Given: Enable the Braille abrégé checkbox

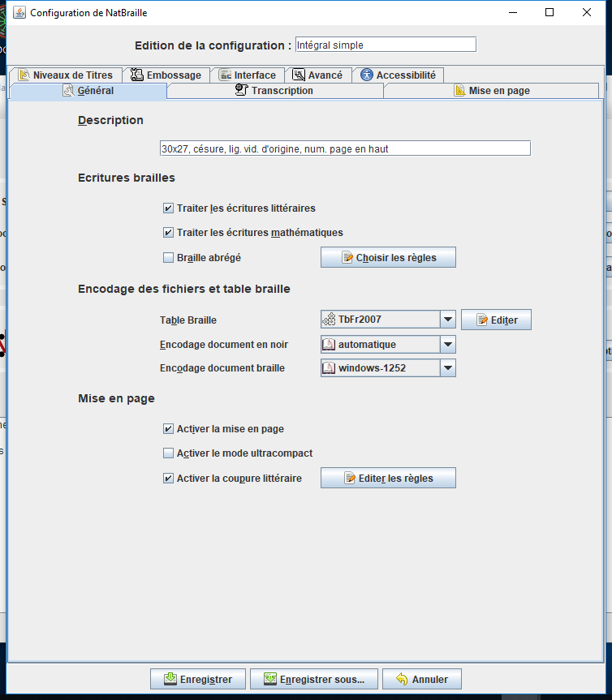Looking at the screenshot, I should [168, 258].
